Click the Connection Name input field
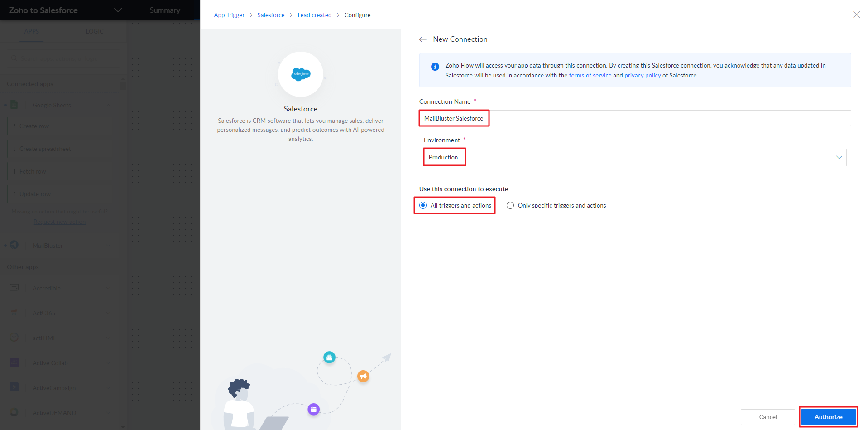Screen dimensions: 868x430 coord(634,118)
